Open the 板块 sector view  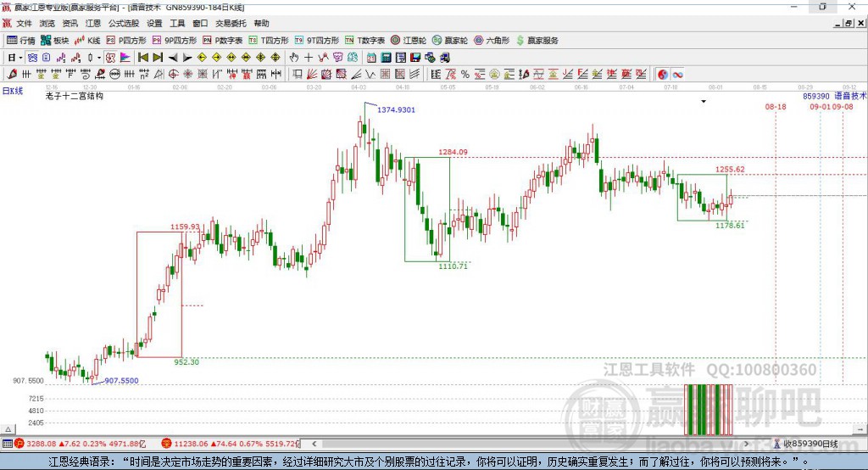[54, 41]
